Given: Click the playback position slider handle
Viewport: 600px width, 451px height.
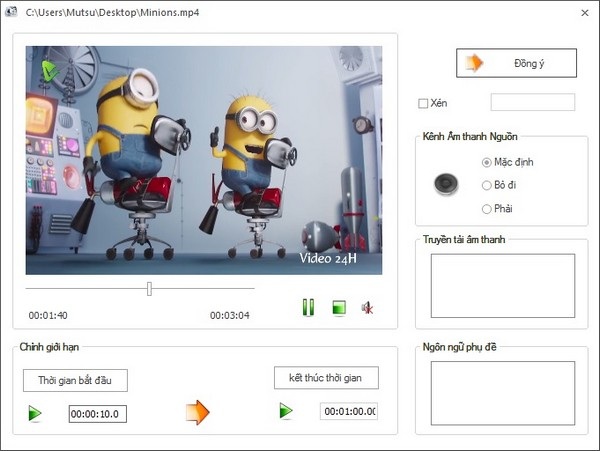Looking at the screenshot, I should click(149, 289).
